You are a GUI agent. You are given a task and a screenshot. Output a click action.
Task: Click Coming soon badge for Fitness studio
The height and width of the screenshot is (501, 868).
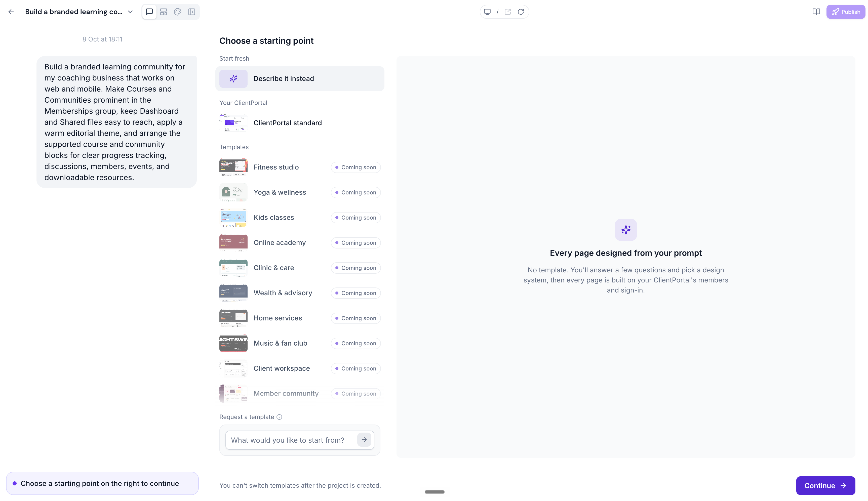coord(356,167)
